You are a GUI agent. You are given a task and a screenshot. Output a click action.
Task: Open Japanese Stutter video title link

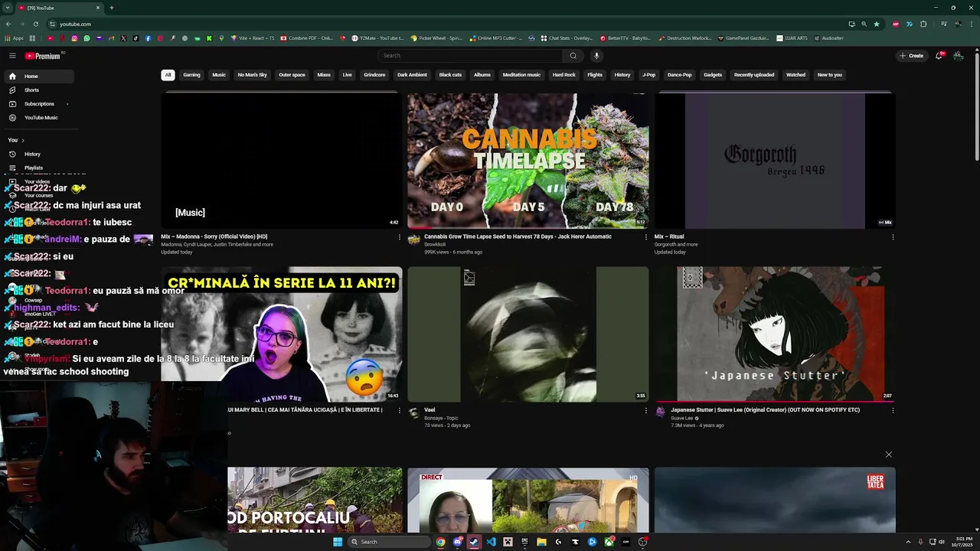tap(766, 410)
